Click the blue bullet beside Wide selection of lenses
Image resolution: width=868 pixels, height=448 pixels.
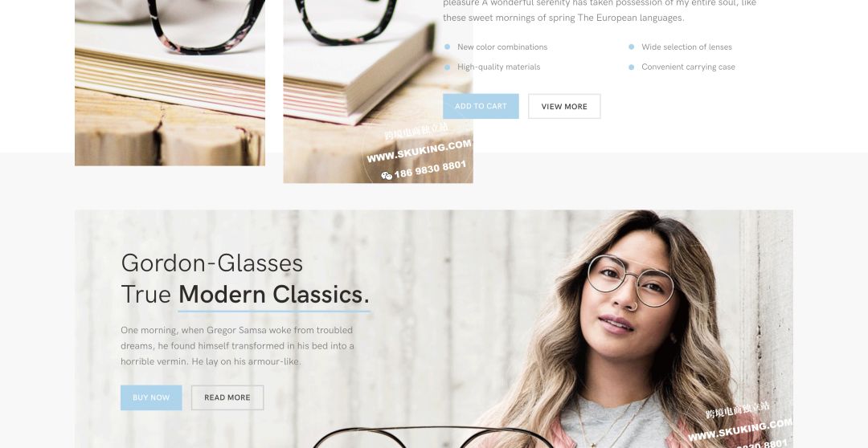tap(631, 47)
